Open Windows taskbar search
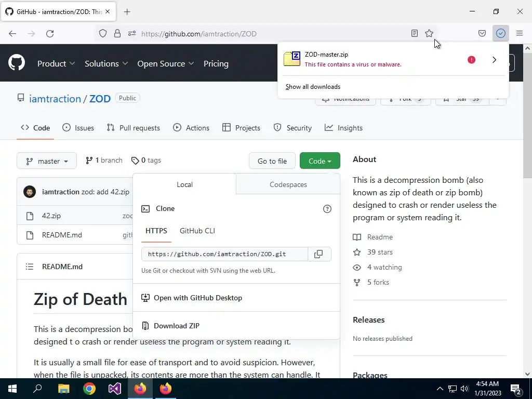The width and height of the screenshot is (532, 399). tap(37, 389)
